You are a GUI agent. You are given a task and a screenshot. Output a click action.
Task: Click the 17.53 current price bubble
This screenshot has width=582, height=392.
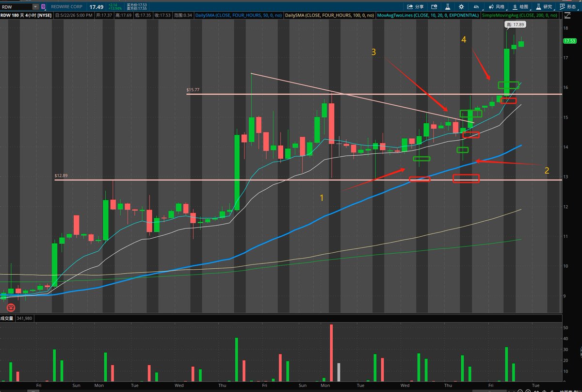point(569,42)
